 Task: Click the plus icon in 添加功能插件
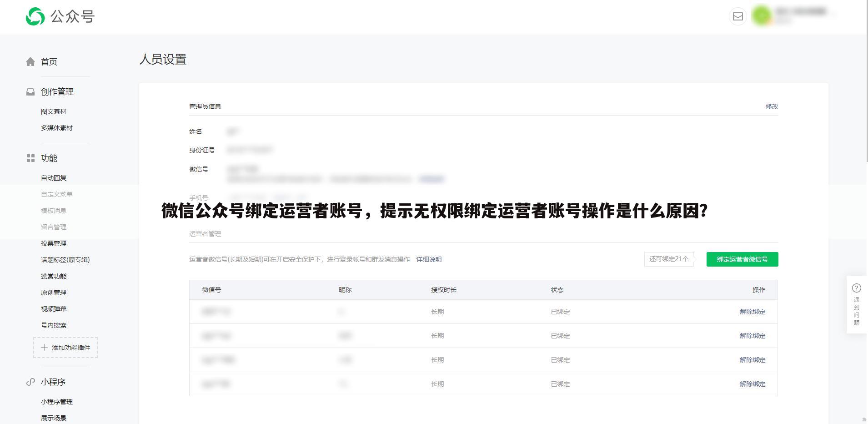click(x=44, y=347)
